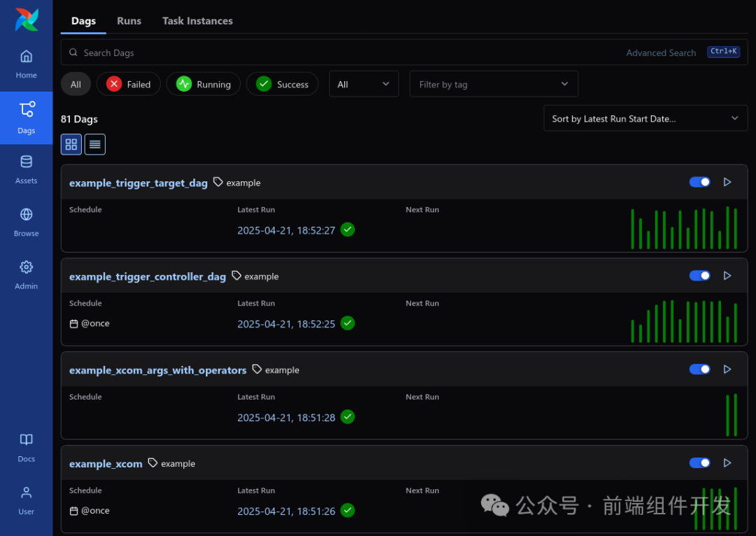This screenshot has width=756, height=536.
Task: Pause example_xcom dag with its toggle
Action: [x=699, y=463]
